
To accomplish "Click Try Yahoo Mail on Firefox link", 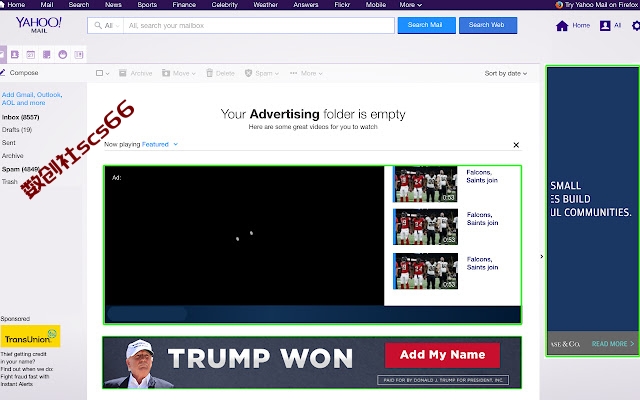I will [x=601, y=4].
